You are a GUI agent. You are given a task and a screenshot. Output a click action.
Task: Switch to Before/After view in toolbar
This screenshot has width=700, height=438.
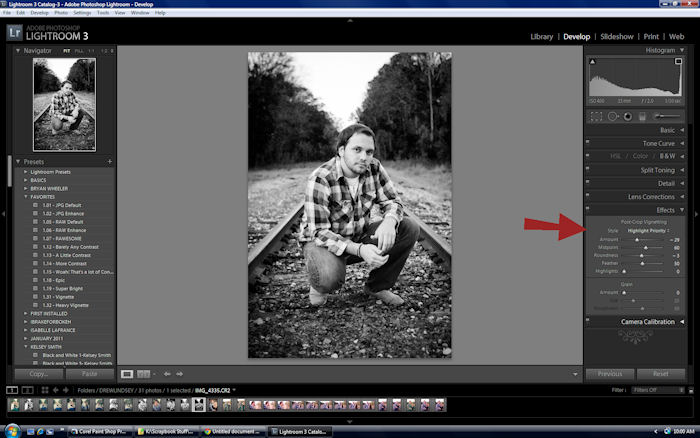[143, 374]
